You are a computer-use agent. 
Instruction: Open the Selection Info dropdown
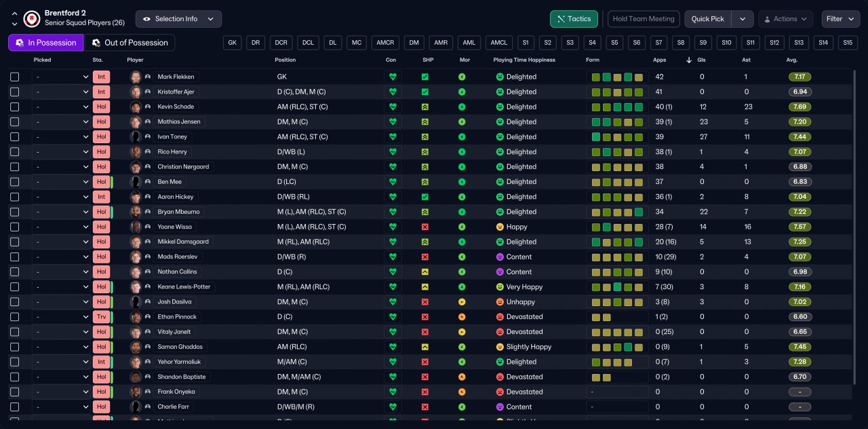point(178,19)
